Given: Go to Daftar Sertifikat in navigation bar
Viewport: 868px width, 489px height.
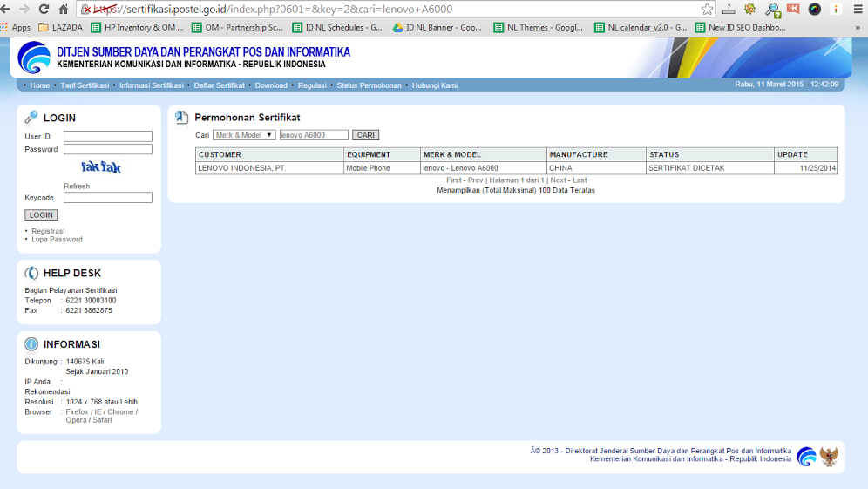Looking at the screenshot, I should pos(219,85).
